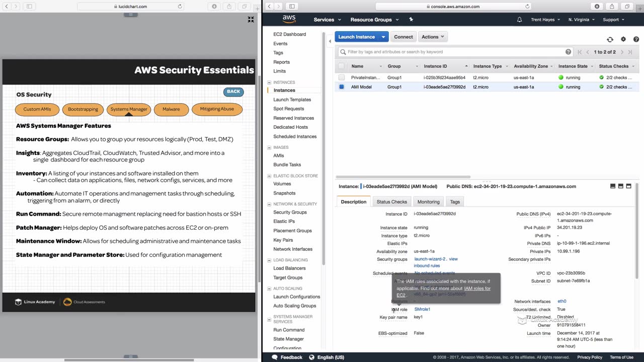Open the Actions dropdown
This screenshot has width=644, height=362.
pos(433,37)
